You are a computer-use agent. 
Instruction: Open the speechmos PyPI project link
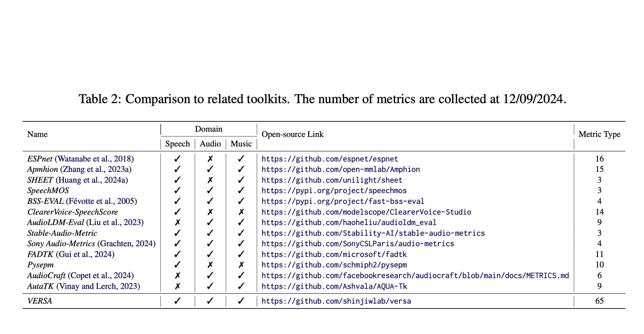point(334,191)
